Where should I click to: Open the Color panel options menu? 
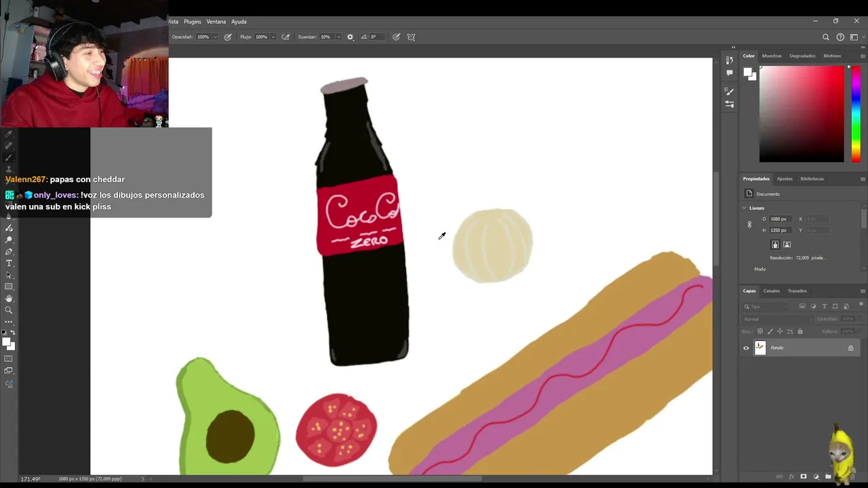tap(863, 56)
